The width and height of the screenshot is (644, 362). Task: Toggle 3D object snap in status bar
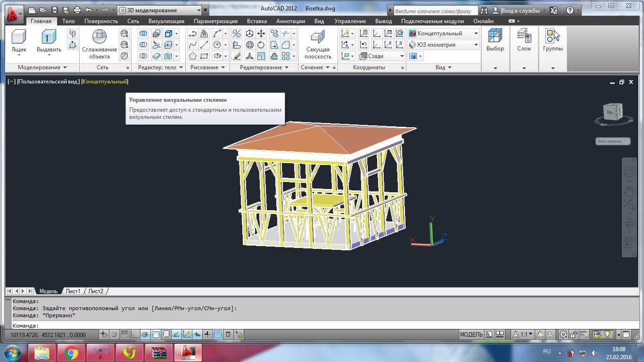(166, 335)
